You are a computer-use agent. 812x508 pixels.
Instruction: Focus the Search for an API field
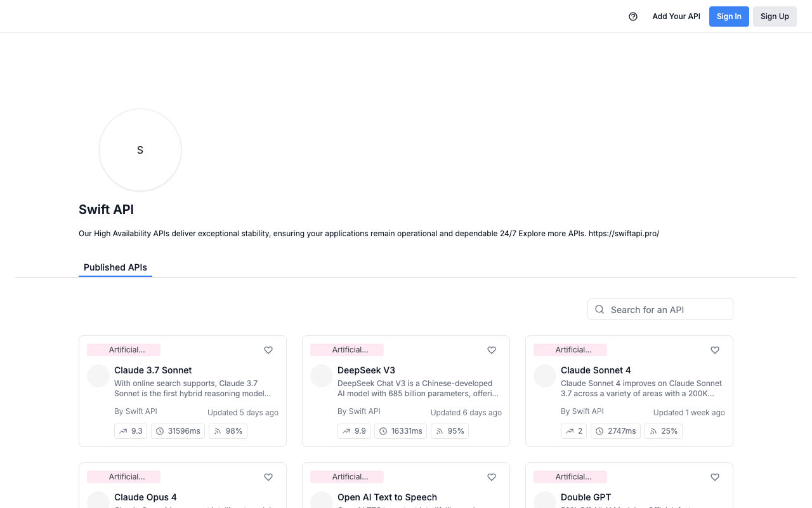click(x=660, y=309)
